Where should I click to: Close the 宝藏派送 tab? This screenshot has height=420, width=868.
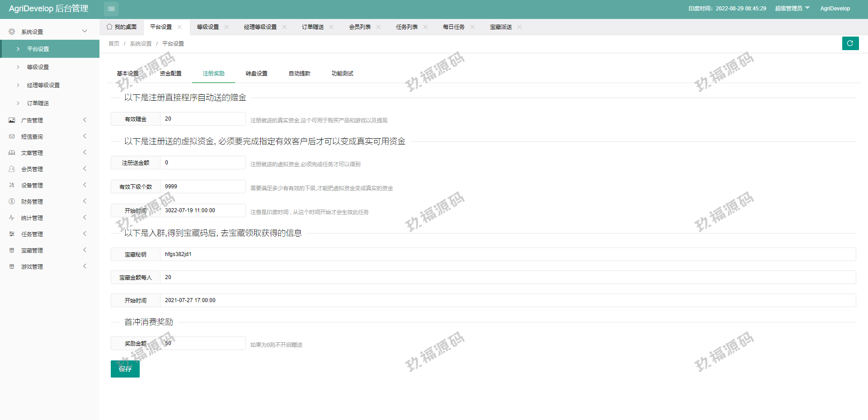coord(519,27)
